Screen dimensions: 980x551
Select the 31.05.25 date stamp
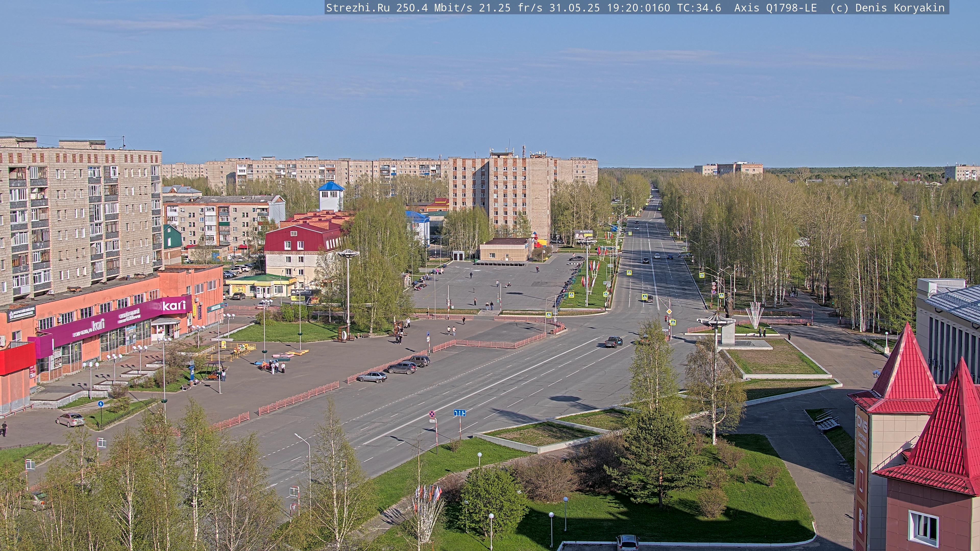coord(574,8)
